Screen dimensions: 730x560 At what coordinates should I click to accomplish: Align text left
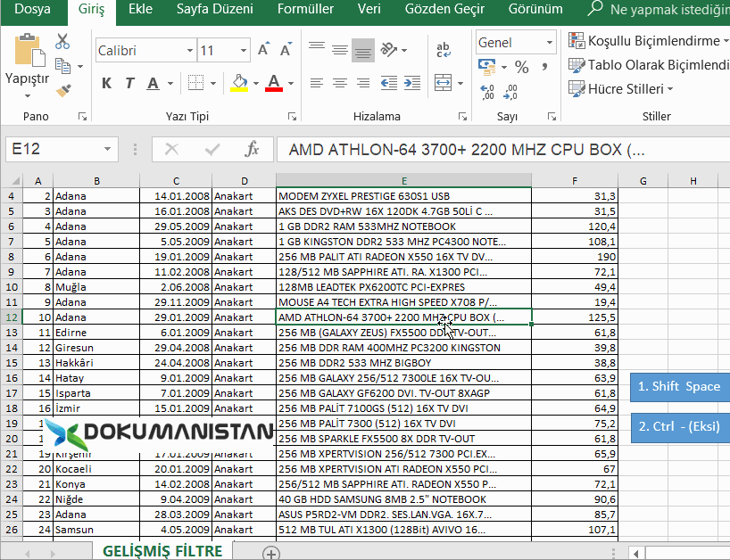[x=317, y=83]
